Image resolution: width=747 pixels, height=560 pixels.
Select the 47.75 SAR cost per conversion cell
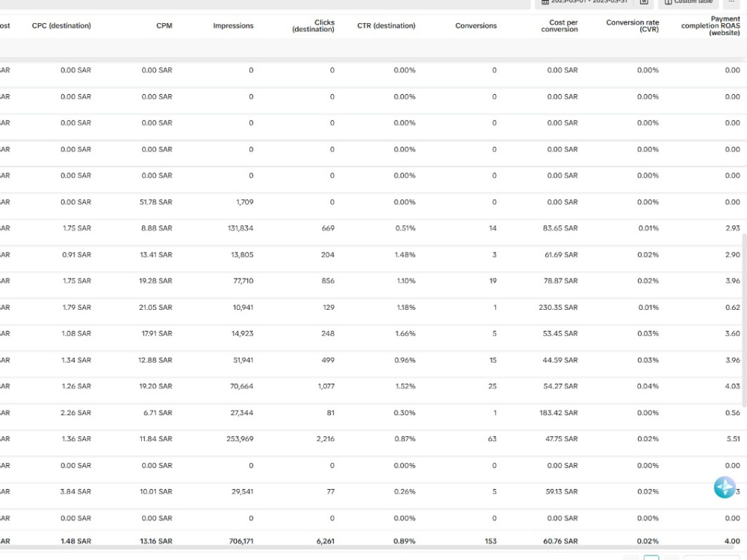562,440
